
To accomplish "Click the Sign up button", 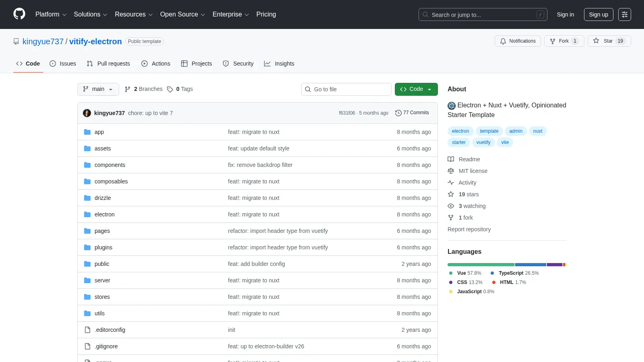I will coord(599,14).
